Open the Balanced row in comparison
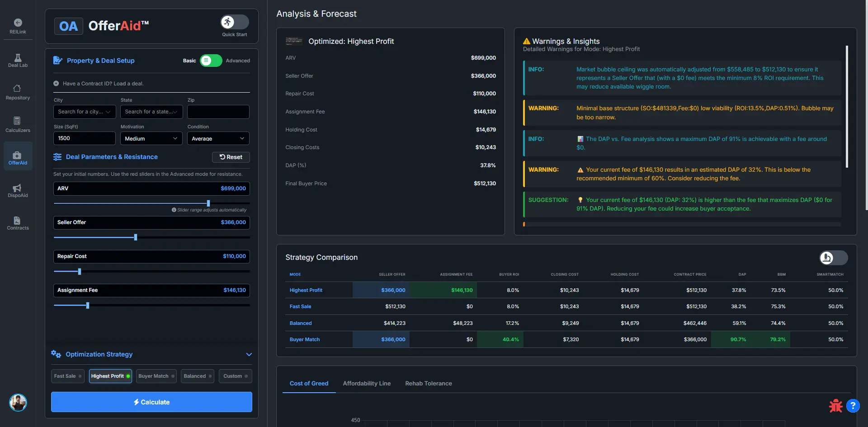Viewport: 868px width, 427px height. 566,323
